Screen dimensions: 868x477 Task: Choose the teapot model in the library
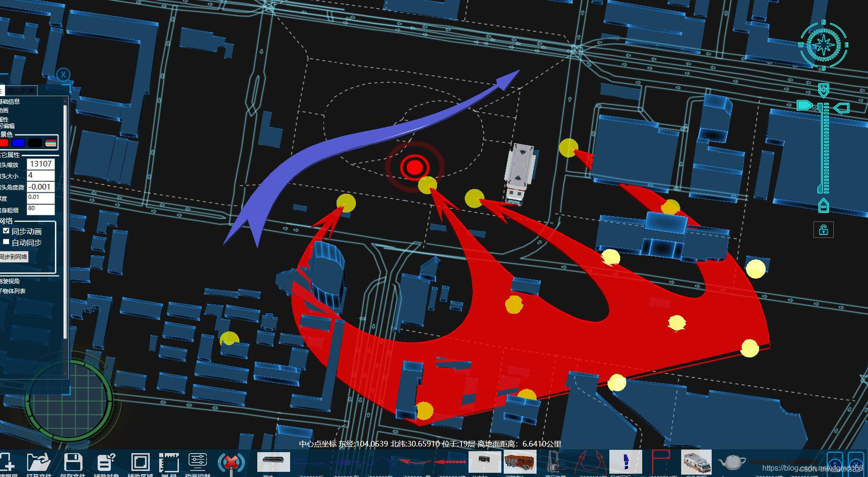(732, 462)
